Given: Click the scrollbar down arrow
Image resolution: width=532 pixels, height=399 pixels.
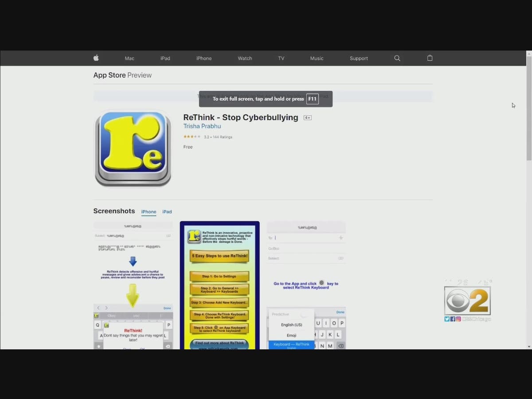Looking at the screenshot, I should point(528,346).
